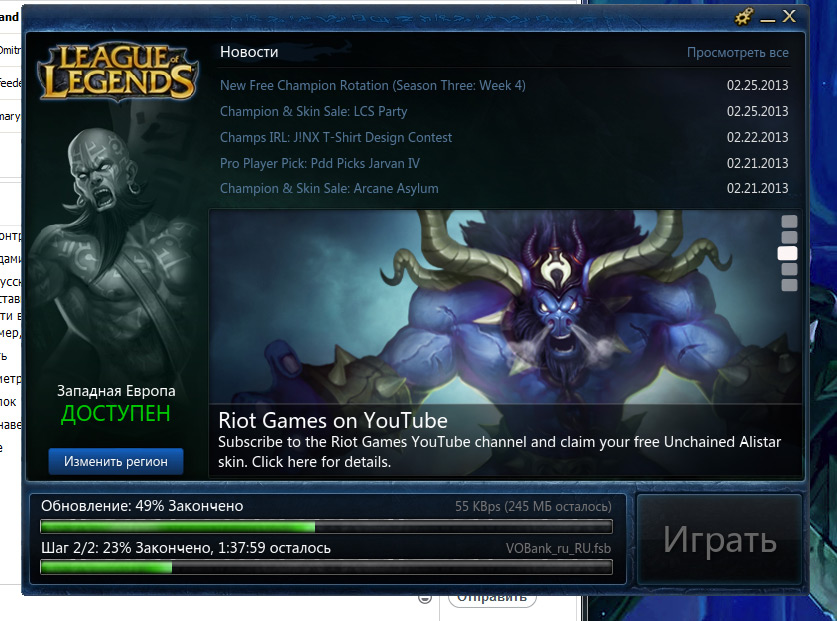This screenshot has height=621, width=837.
Task: Select the third highlighted banner slide indicator
Action: 787,253
